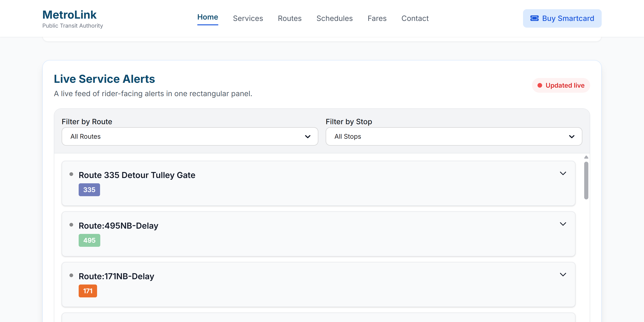The height and width of the screenshot is (322, 644).
Task: Click the status dot beside Route 335 alert
Action: tap(71, 174)
